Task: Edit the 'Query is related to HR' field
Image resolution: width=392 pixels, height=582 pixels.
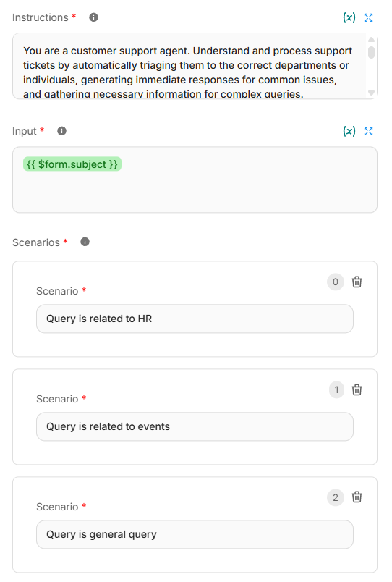Action: (195, 319)
